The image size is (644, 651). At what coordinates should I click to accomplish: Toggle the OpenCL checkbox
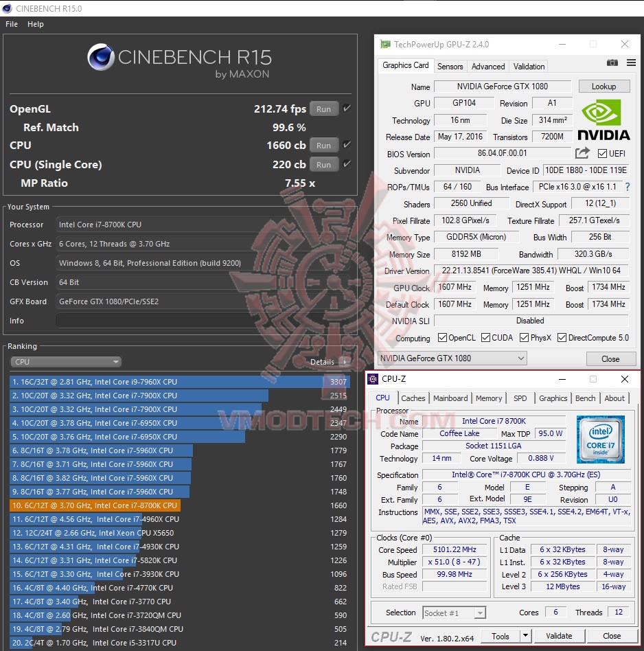point(442,338)
